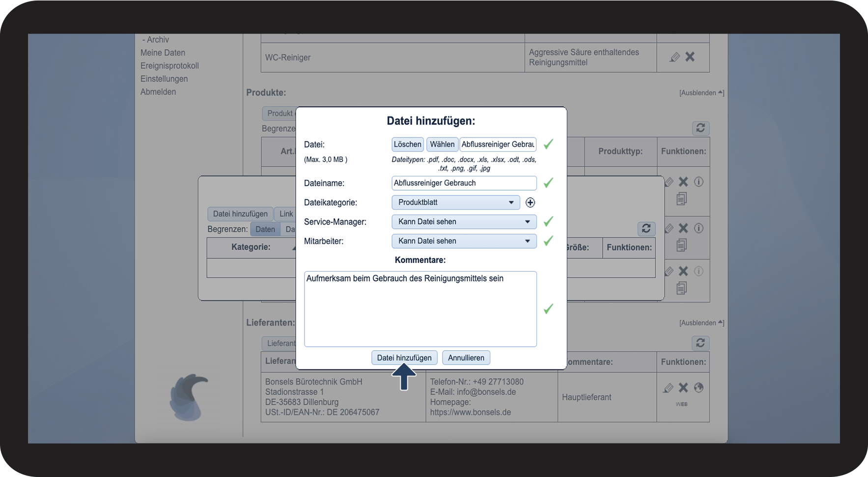Cancel the dialog with Annullieren
Viewport: 868px width, 477px height.
tap(466, 358)
